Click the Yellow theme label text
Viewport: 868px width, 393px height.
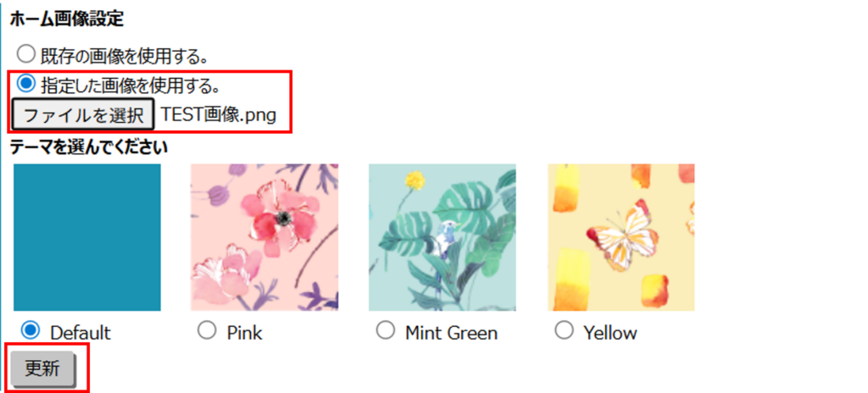click(x=610, y=332)
